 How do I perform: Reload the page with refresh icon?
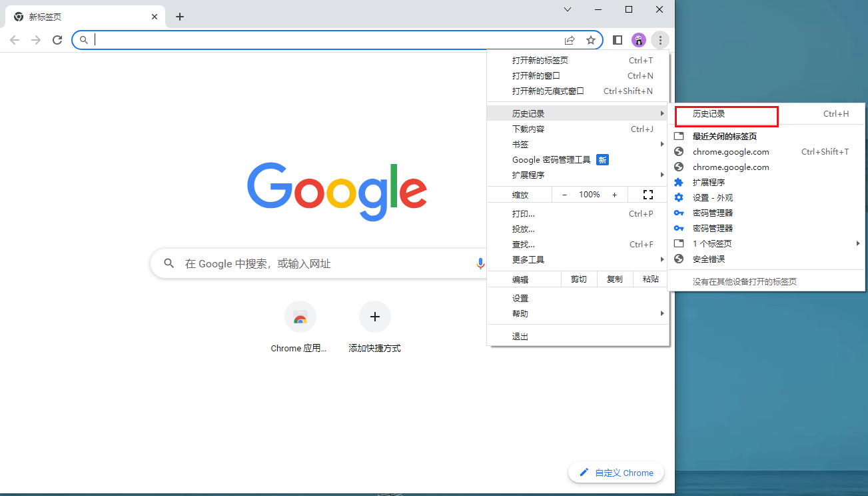(57, 40)
